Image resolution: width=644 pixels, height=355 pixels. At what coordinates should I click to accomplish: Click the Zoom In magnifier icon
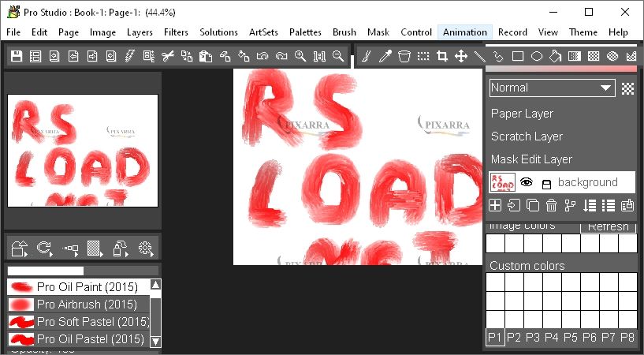pos(300,56)
